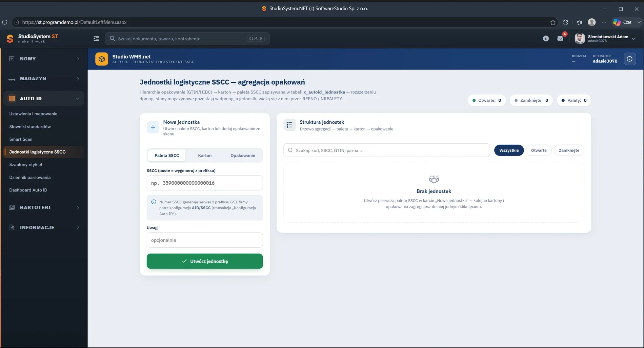Click the info icon in SSCC hint box
The height and width of the screenshot is (348, 644).
[154, 202]
